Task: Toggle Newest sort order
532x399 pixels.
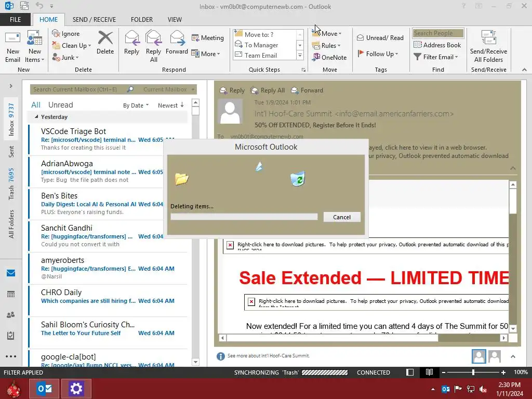Action: (x=170, y=105)
